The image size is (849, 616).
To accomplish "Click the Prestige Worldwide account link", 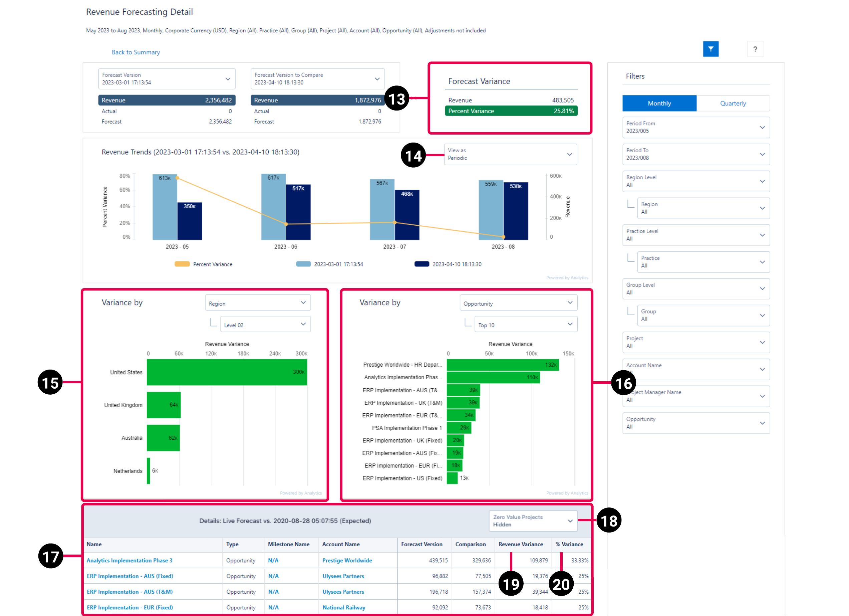I will [347, 560].
